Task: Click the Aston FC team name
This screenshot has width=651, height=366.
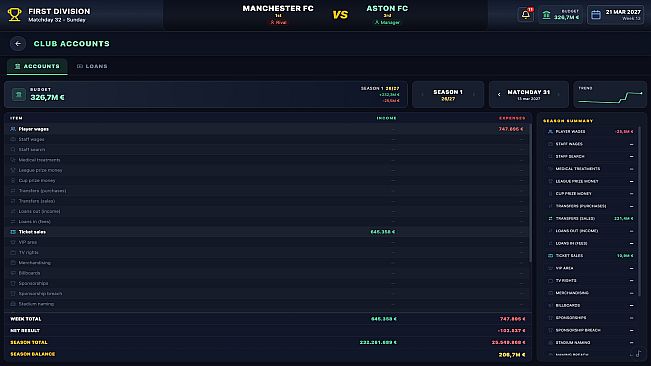Action: tap(387, 8)
